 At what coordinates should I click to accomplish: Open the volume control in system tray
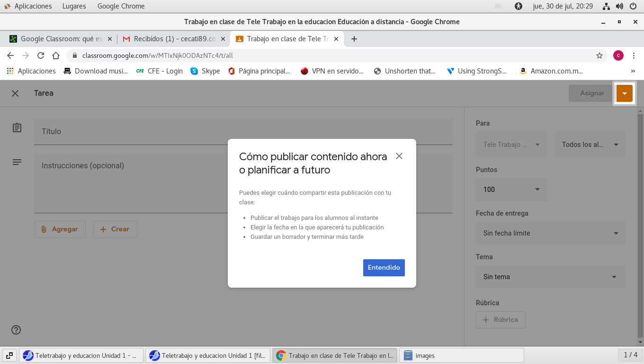[619, 6]
